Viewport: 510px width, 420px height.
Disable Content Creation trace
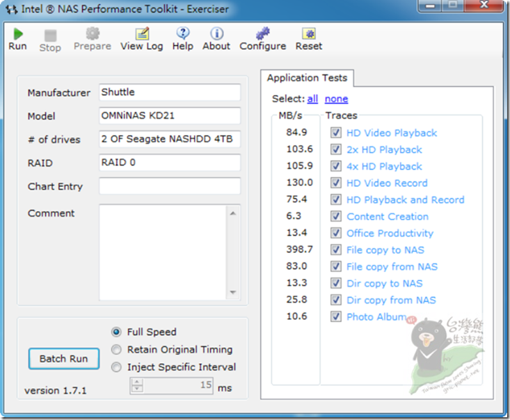pos(336,216)
